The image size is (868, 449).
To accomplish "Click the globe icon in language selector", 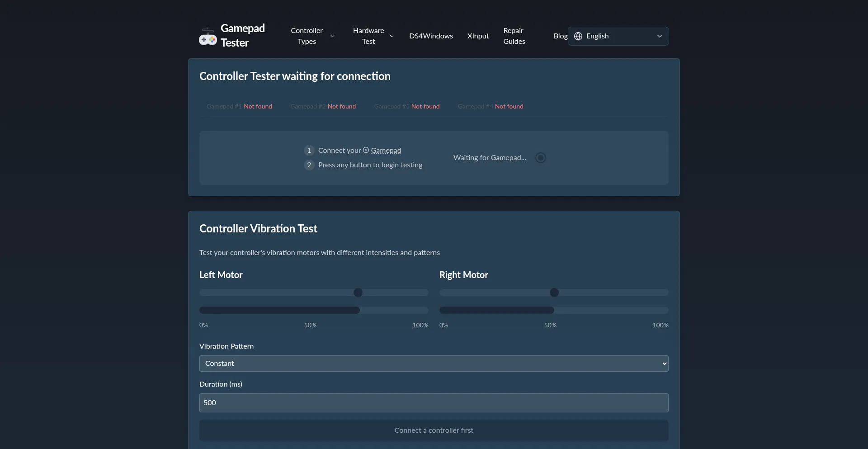I will pyautogui.click(x=578, y=36).
